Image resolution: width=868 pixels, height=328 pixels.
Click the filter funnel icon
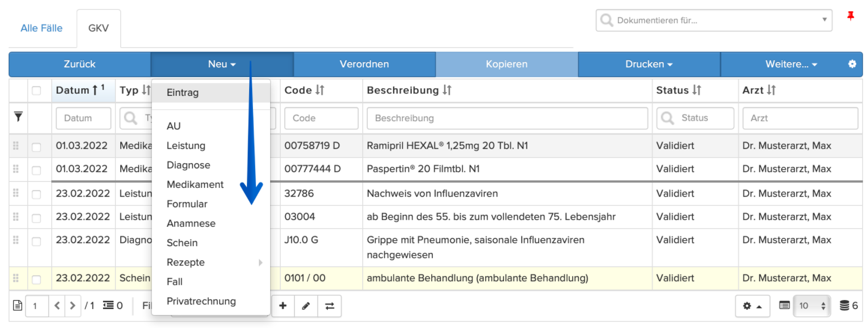tap(18, 116)
